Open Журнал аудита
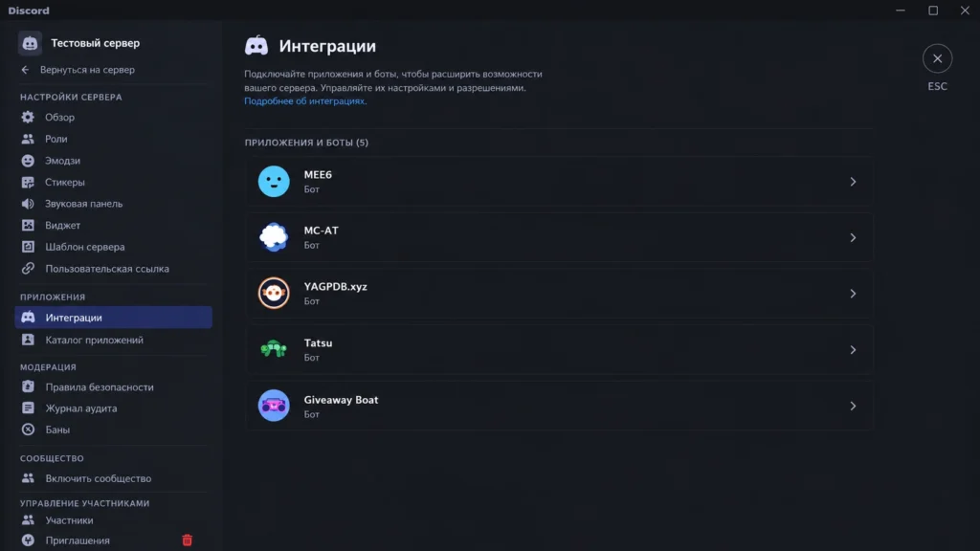Viewport: 980px width, 551px height. (113, 408)
